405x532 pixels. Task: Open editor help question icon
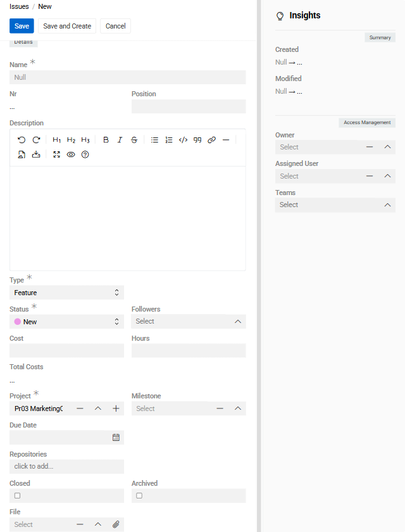click(x=85, y=155)
